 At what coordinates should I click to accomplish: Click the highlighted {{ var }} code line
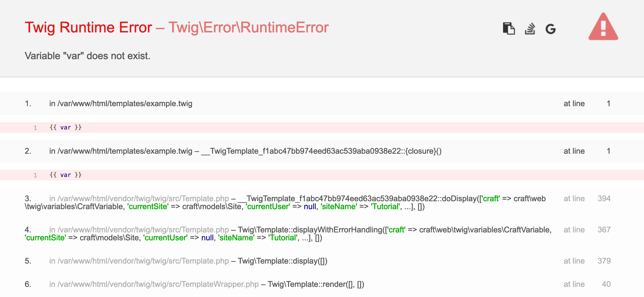click(x=65, y=127)
